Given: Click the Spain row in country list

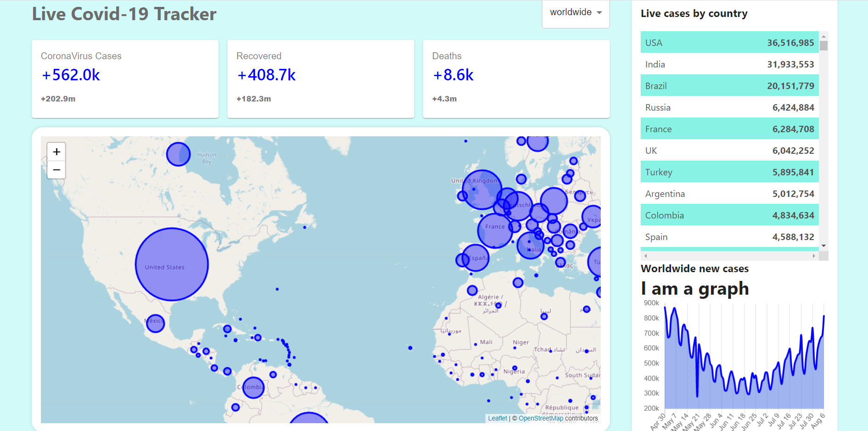Looking at the screenshot, I should point(729,236).
